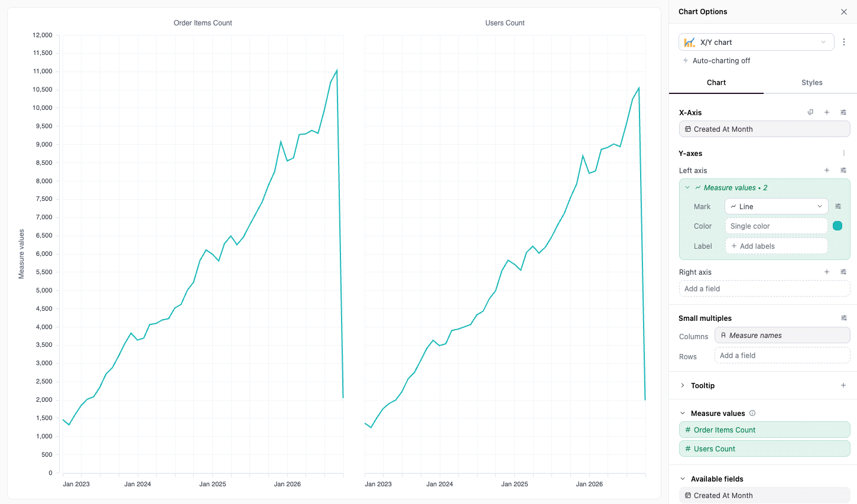Open Mark settings sliders icon
Image resolution: width=857 pixels, height=504 pixels.
pyautogui.click(x=838, y=206)
